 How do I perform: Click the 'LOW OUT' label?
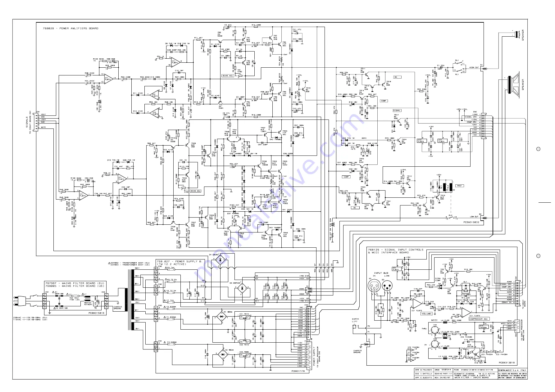coord(474,217)
